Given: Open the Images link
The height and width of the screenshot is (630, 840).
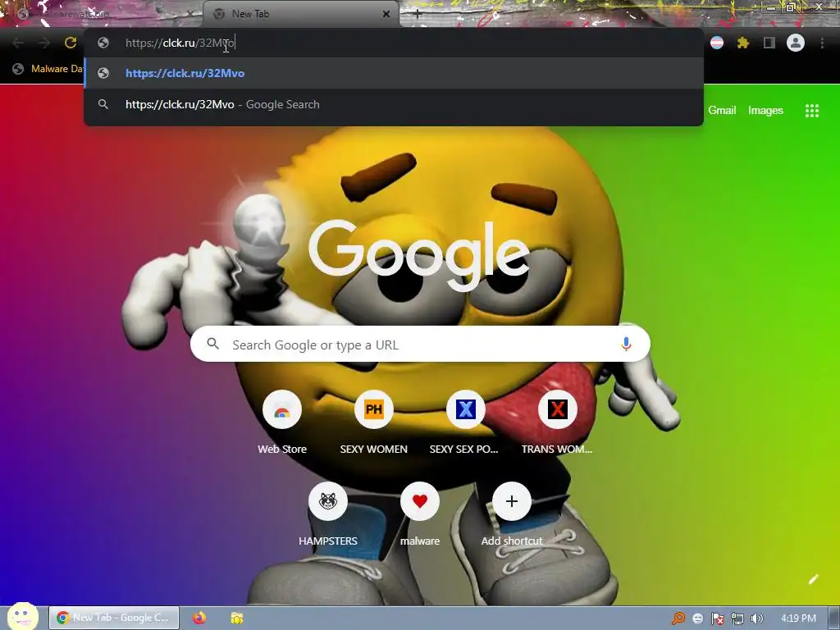Looking at the screenshot, I should [765, 111].
